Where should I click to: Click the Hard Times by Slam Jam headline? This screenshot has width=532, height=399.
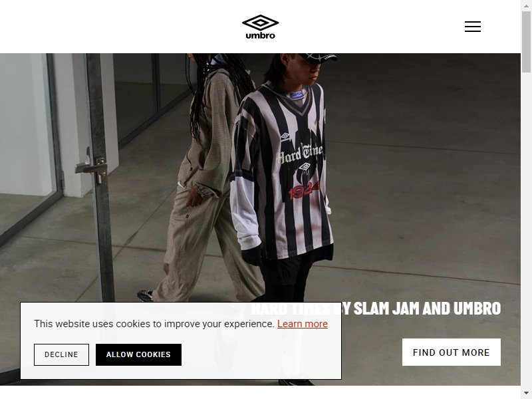pyautogui.click(x=376, y=308)
